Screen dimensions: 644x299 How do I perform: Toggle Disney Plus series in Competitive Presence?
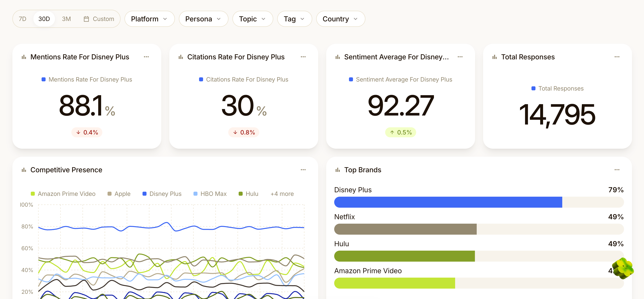[x=162, y=194]
